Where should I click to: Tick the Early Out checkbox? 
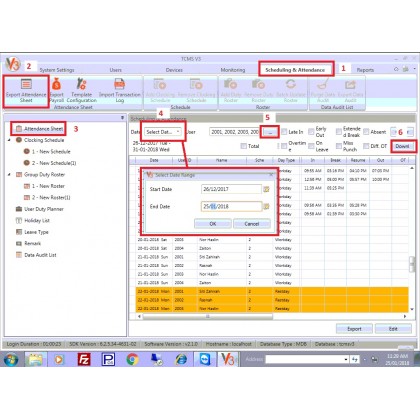(311, 132)
